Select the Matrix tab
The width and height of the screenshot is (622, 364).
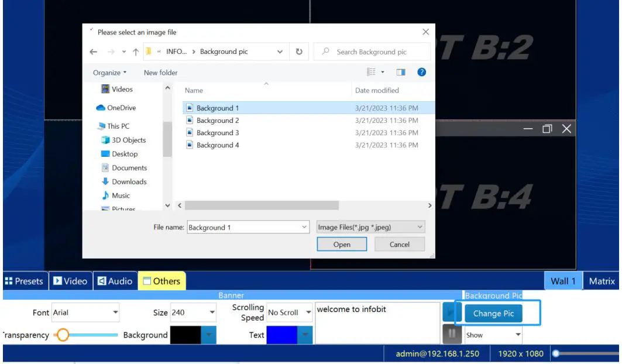click(602, 281)
